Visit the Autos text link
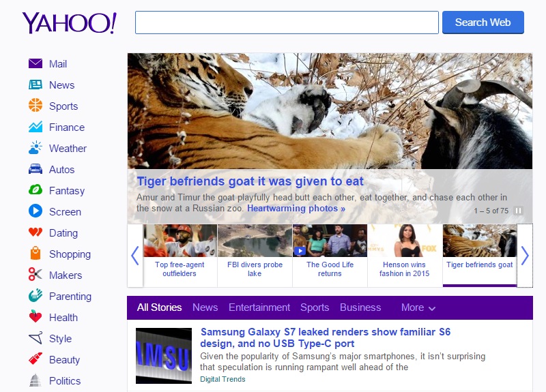The height and width of the screenshot is (392, 546). pyautogui.click(x=62, y=170)
